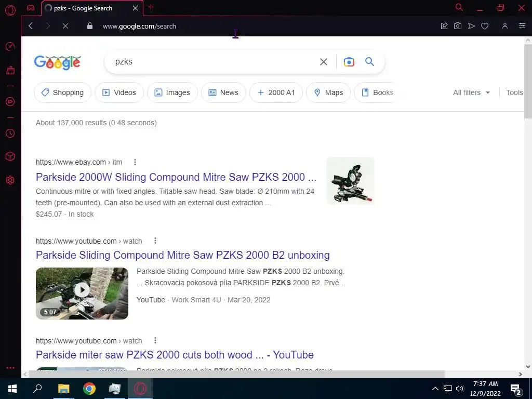Launch Chrome from taskbar
The image size is (532, 399).
[x=89, y=389]
